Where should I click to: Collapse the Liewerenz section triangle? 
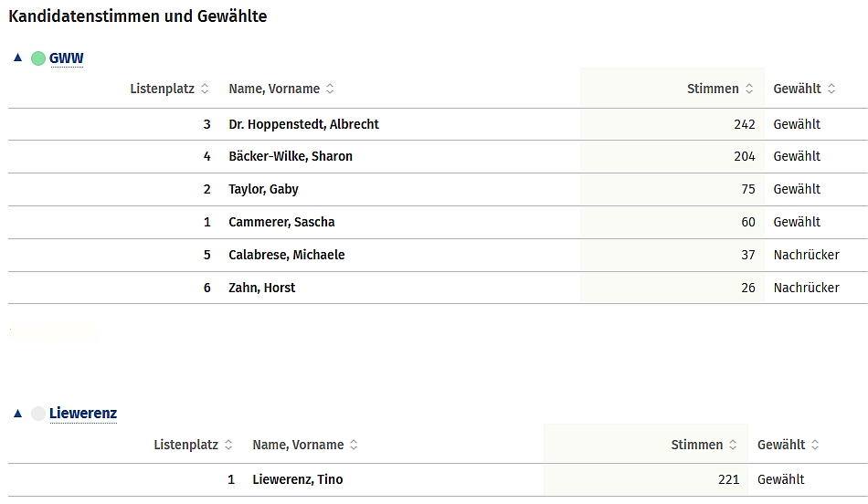pyautogui.click(x=17, y=413)
